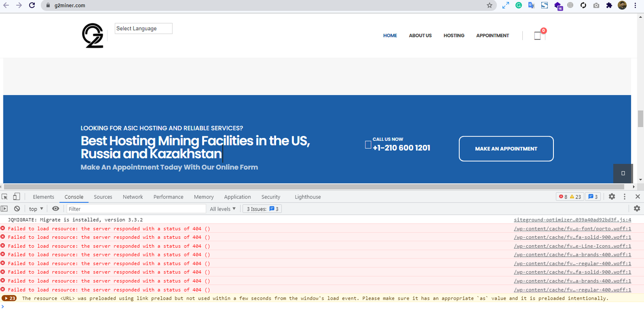The image size is (644, 329).
Task: Show the console sidebar
Action: [x=5, y=209]
